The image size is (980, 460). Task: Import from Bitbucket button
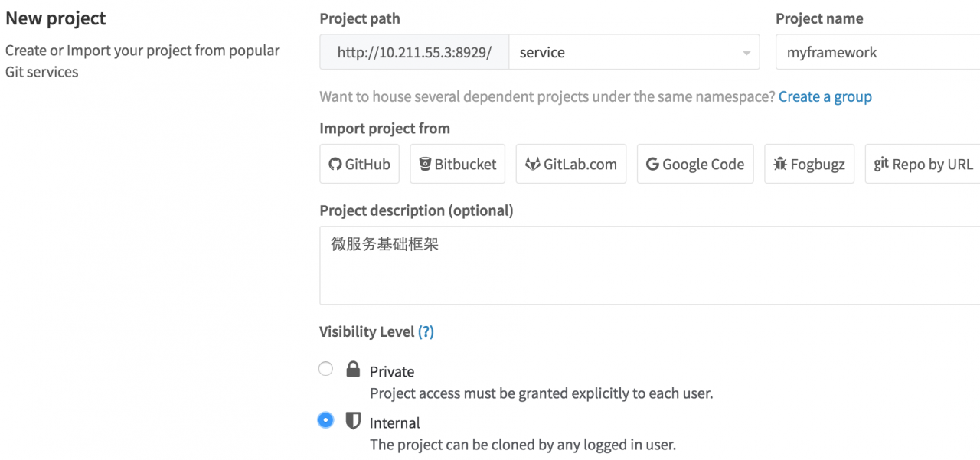(458, 164)
